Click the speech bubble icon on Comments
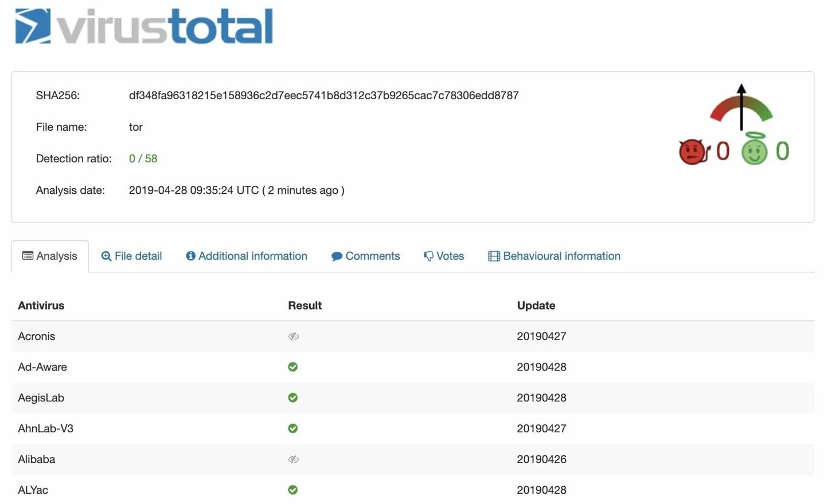This screenshot has height=504, width=835. tap(337, 256)
